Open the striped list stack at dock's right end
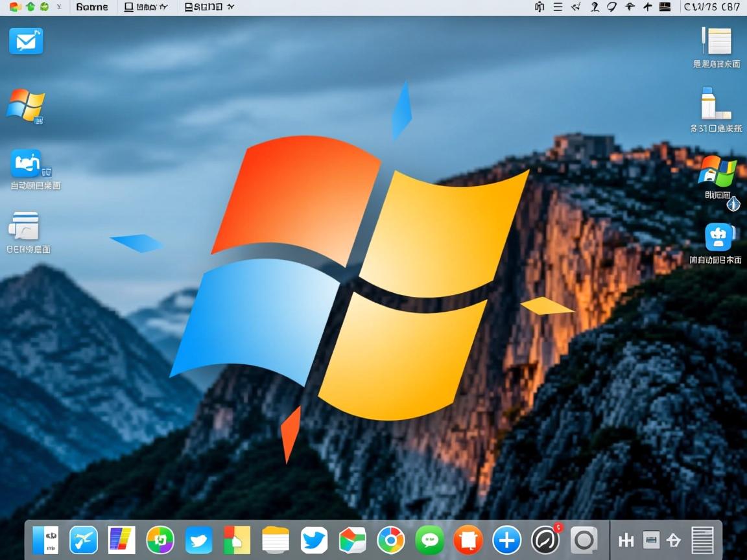 click(702, 540)
